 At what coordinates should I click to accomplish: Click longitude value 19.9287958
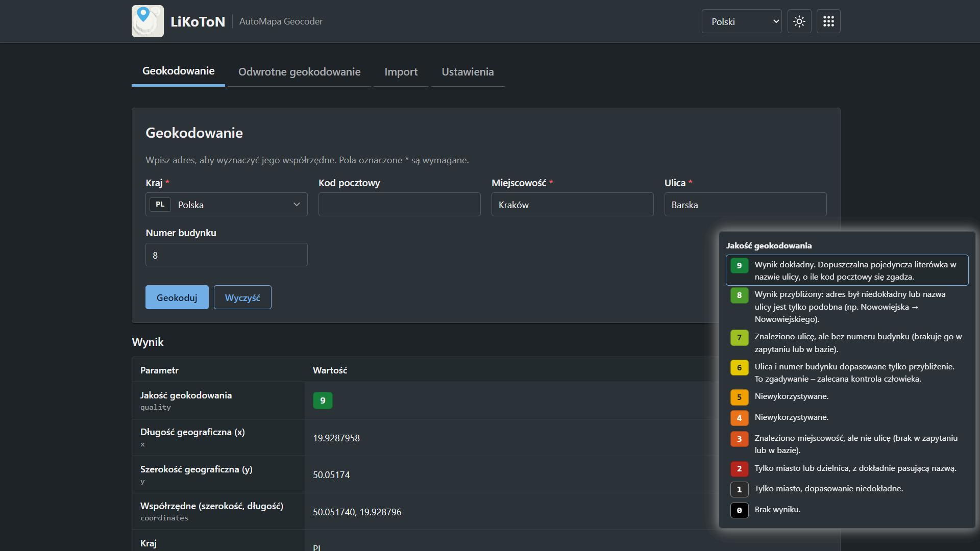(x=336, y=438)
